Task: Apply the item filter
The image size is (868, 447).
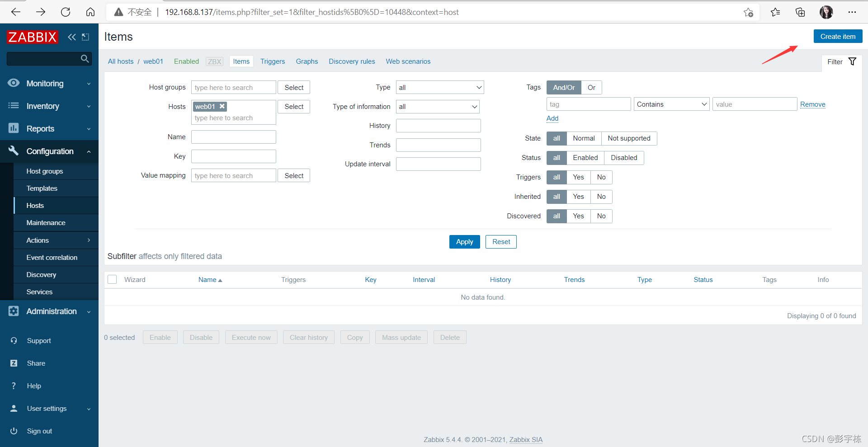Action: tap(464, 242)
